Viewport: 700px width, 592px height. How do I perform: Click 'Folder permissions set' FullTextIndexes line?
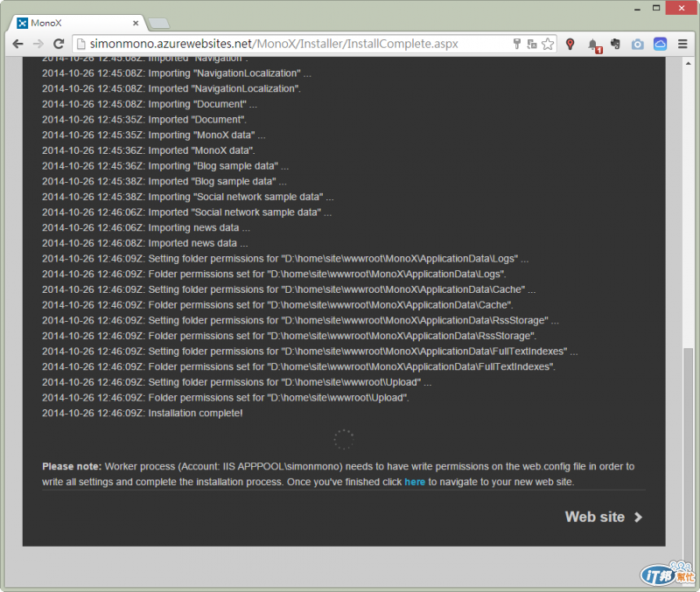click(298, 366)
